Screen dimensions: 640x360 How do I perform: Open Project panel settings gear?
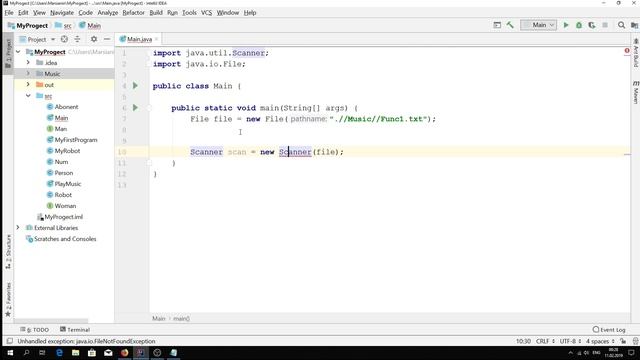click(94, 39)
